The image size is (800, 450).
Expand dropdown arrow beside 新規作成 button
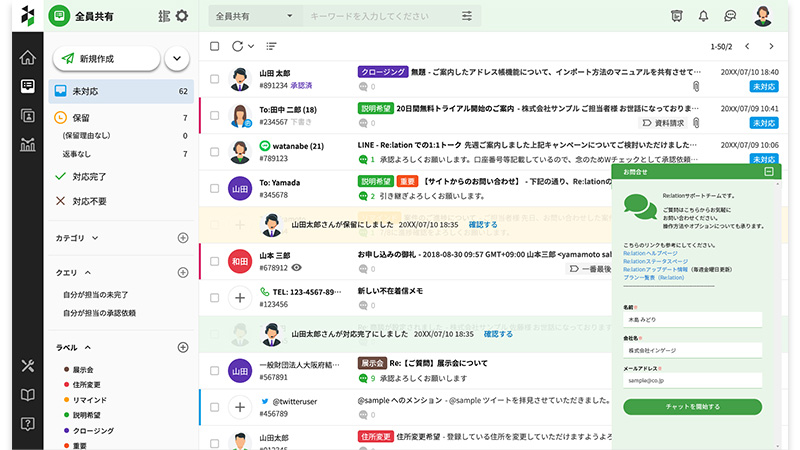pyautogui.click(x=177, y=59)
